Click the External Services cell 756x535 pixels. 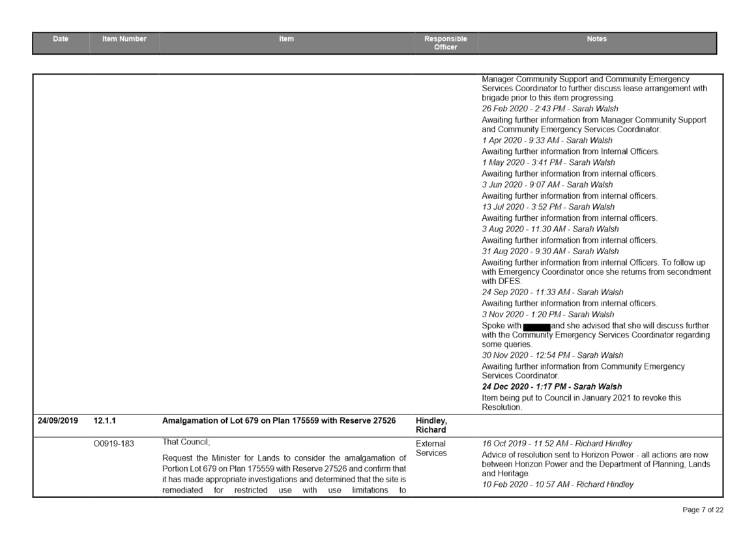pyautogui.click(x=431, y=448)
